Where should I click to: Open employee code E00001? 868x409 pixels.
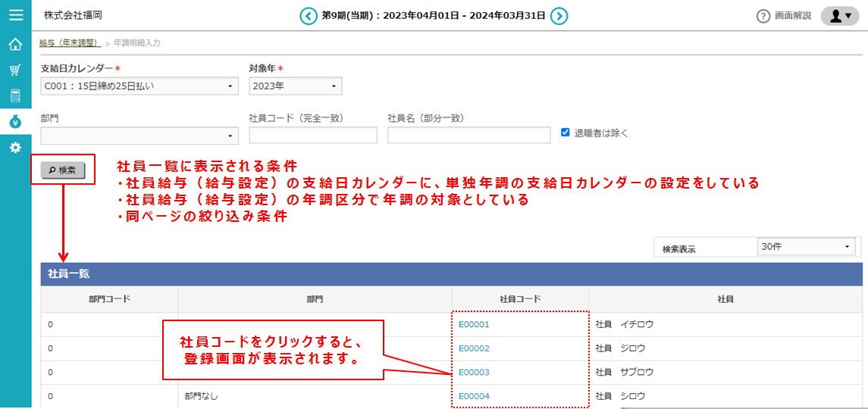click(474, 325)
